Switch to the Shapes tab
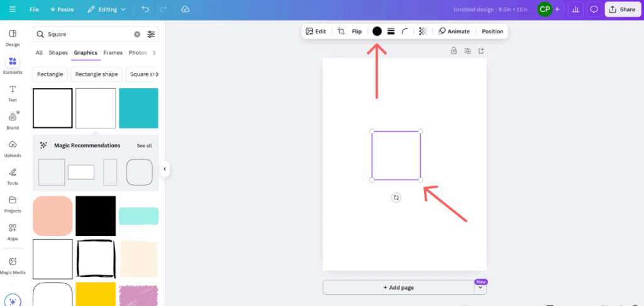This screenshot has height=306, width=644. tap(58, 53)
